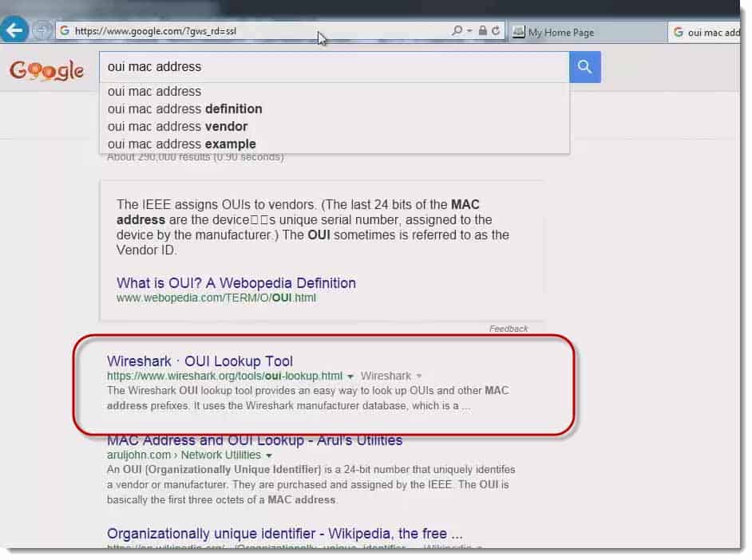Click the security lock icon

click(482, 31)
